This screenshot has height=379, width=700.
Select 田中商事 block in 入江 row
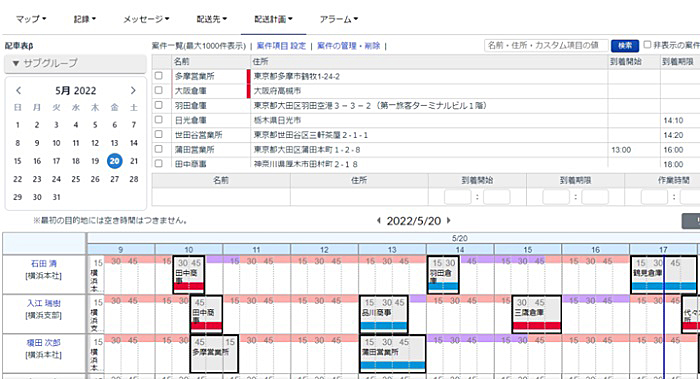click(206, 314)
